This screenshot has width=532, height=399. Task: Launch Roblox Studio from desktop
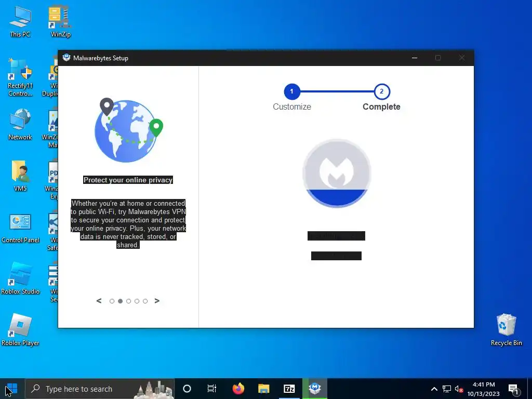[20, 278]
